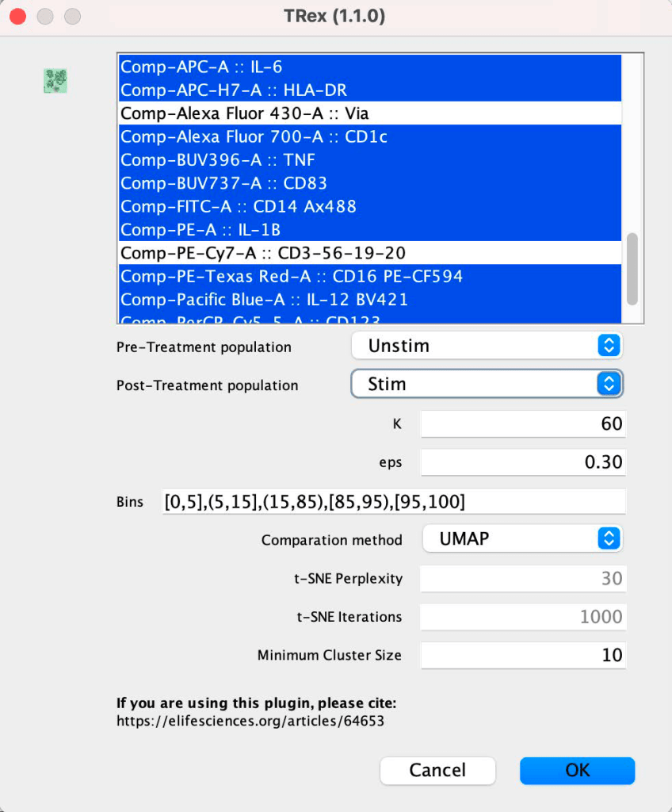
Task: Toggle Comp-FITC-A :: CD14 Ax488 entry
Action: click(238, 207)
